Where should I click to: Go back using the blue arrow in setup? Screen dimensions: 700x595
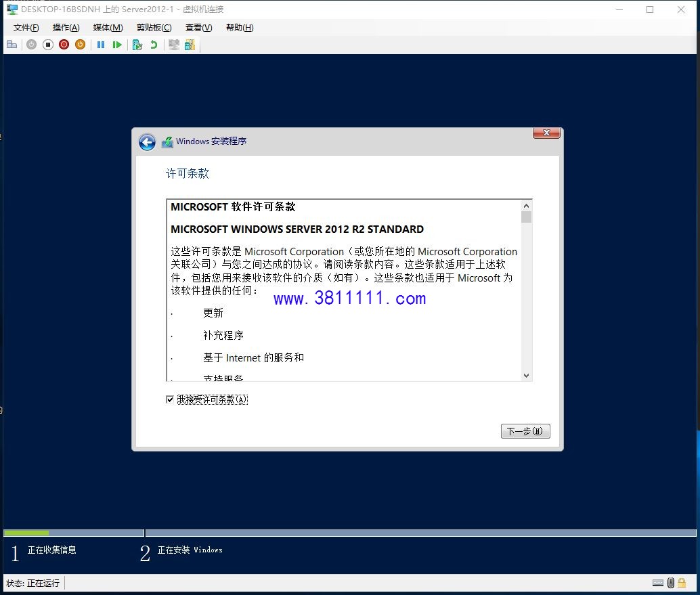(x=147, y=142)
